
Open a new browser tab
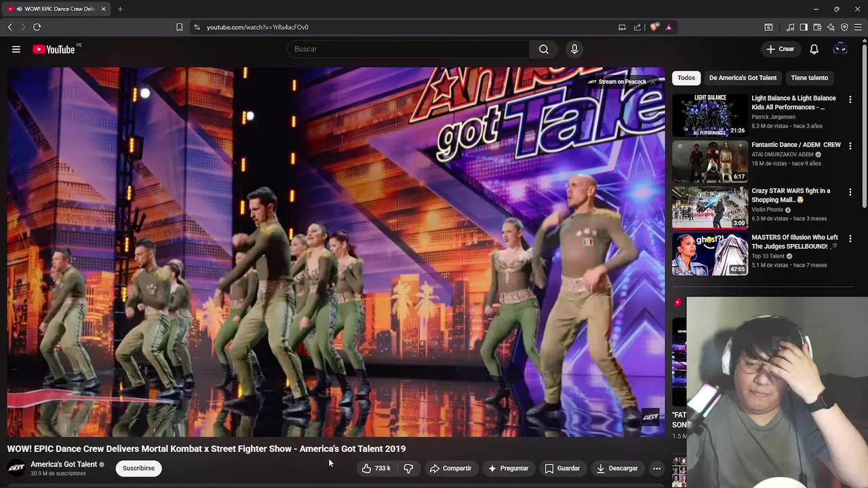120,9
